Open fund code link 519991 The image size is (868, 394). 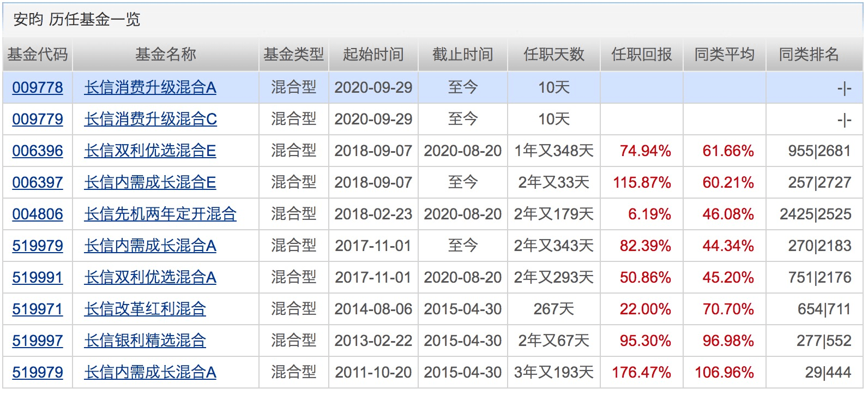[38, 277]
